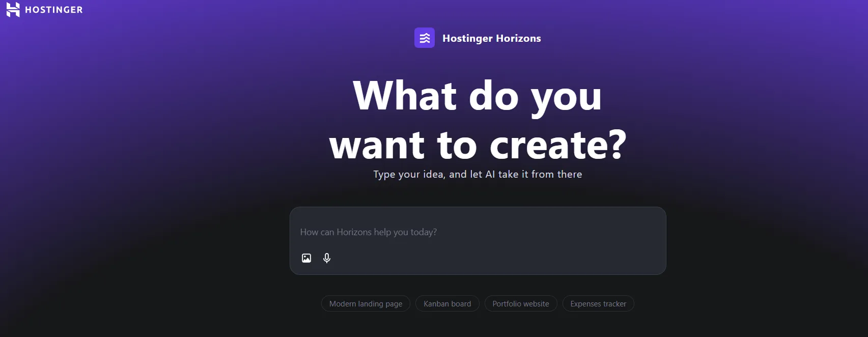
Task: Click the HOSTINGER wordmark text
Action: [x=53, y=10]
